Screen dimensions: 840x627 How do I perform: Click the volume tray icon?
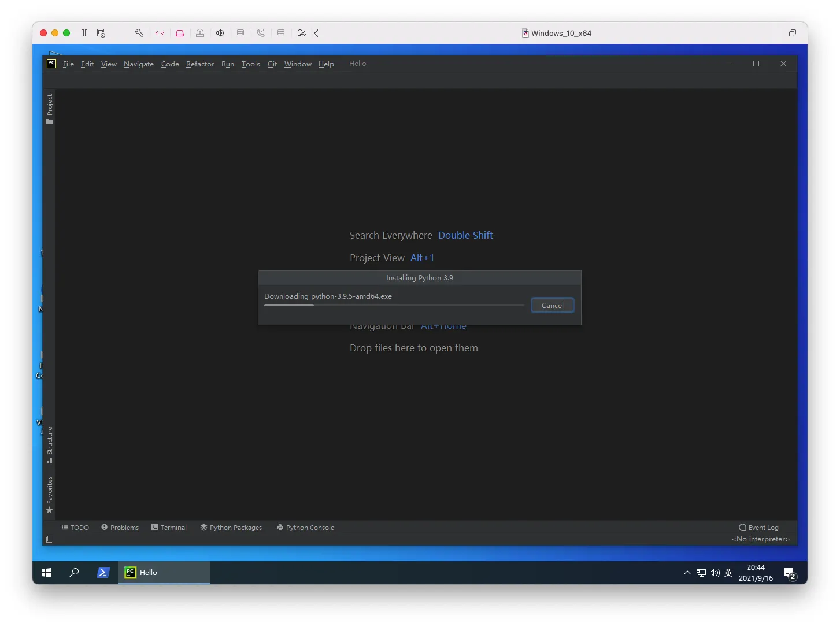pos(715,573)
